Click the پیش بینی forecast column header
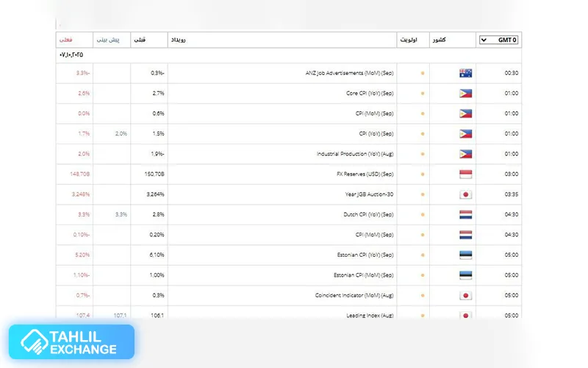 [x=112, y=40]
